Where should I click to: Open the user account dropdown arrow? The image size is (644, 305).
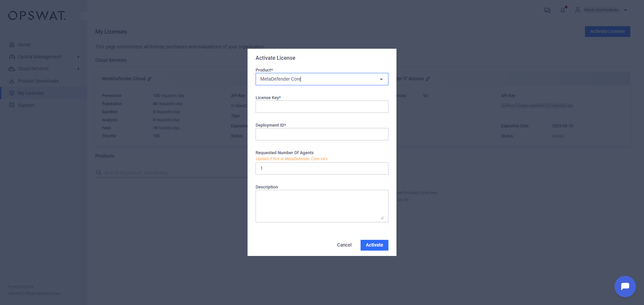625,10
